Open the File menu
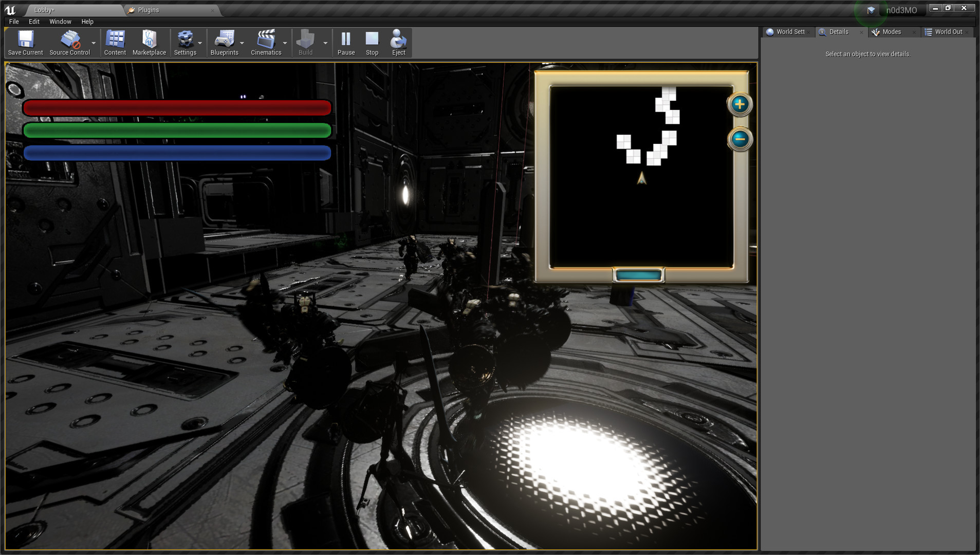980x555 pixels. 14,22
